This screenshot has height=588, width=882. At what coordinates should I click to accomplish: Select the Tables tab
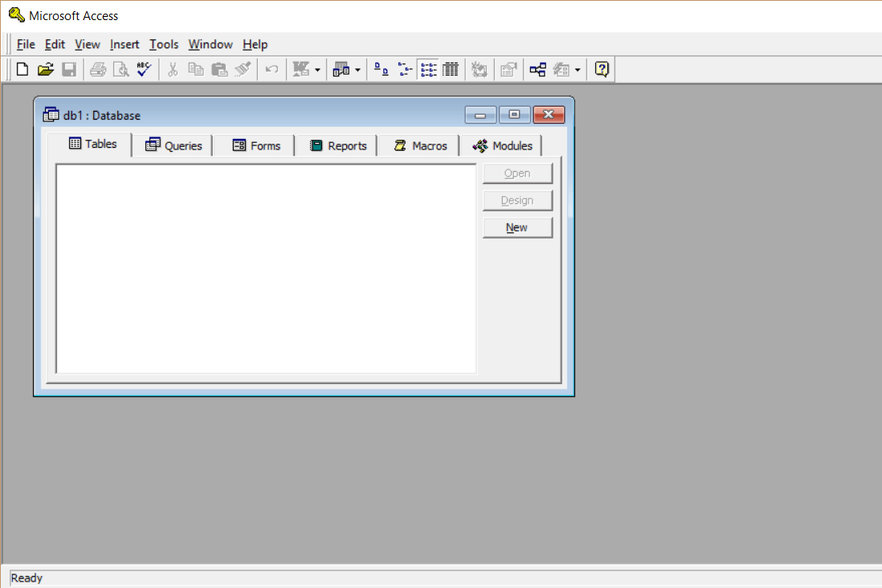click(x=90, y=144)
